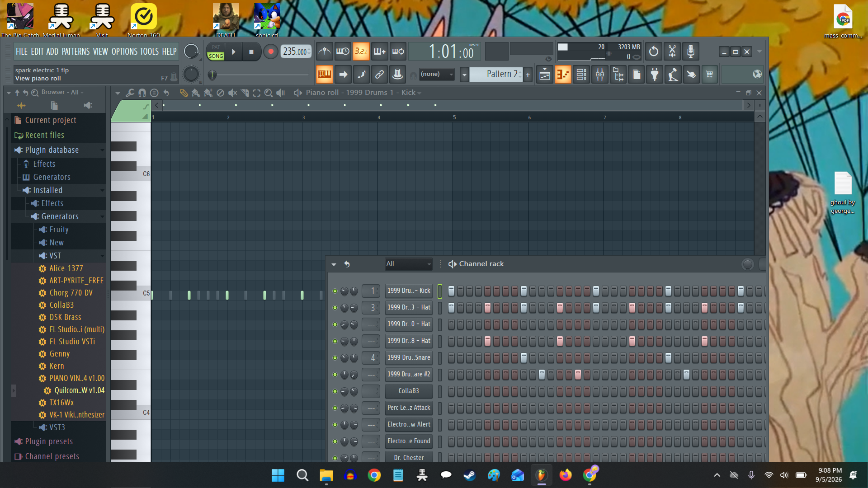
Task: Click the microphone recording icon
Action: pos(690,52)
